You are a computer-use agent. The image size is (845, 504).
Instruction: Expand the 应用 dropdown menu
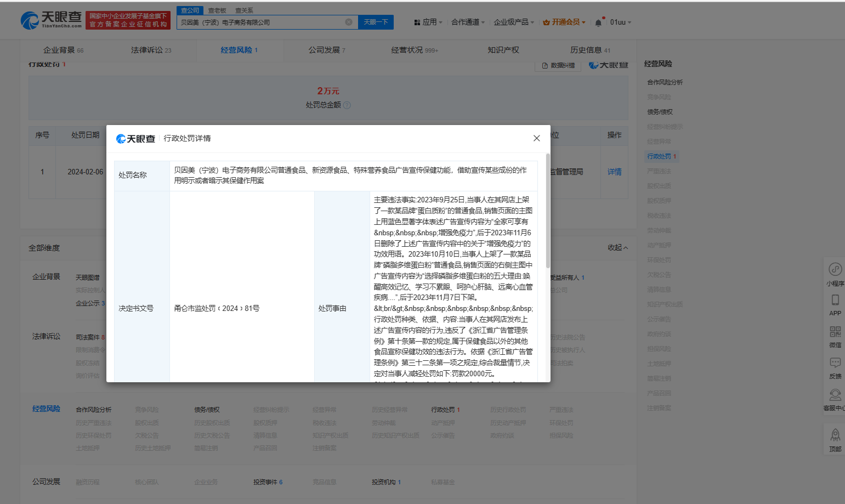tap(428, 22)
